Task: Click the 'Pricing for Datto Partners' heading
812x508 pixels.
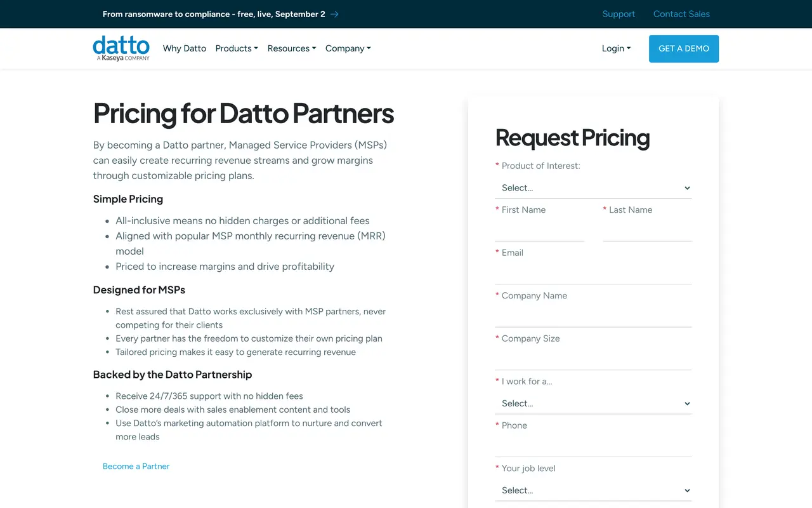Action: 244,113
